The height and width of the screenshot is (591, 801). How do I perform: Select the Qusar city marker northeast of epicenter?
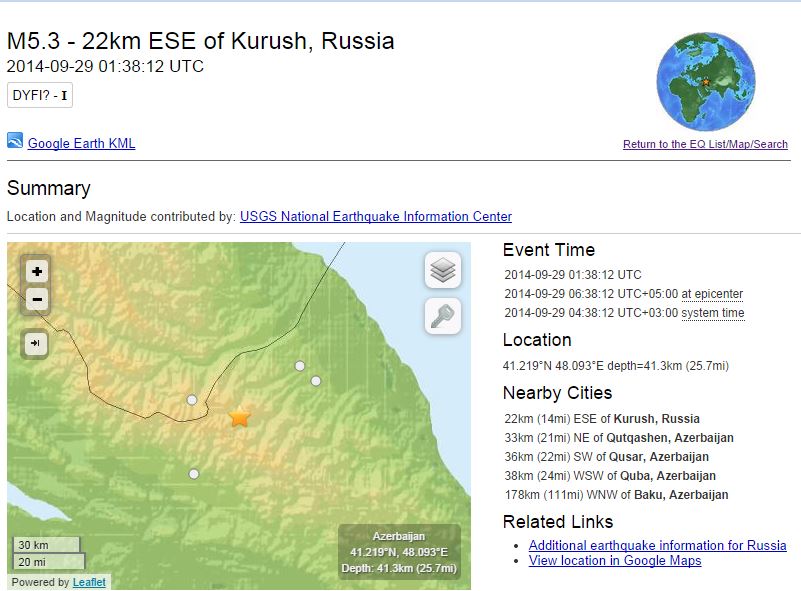click(299, 366)
